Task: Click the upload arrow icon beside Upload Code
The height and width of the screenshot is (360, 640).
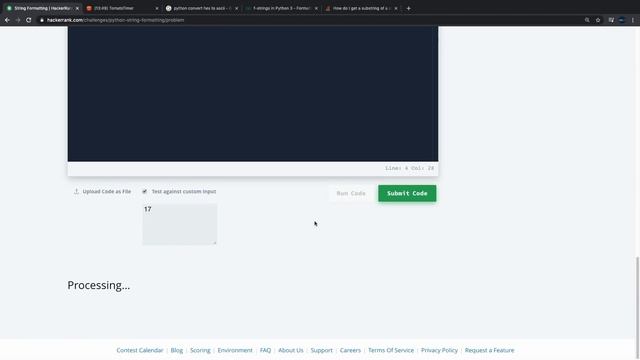Action: (76, 191)
